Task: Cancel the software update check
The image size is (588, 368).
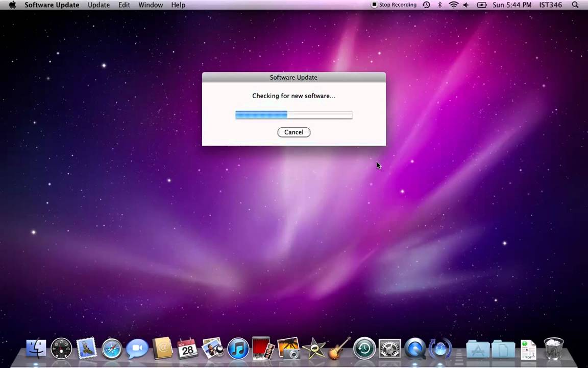Action: click(293, 132)
